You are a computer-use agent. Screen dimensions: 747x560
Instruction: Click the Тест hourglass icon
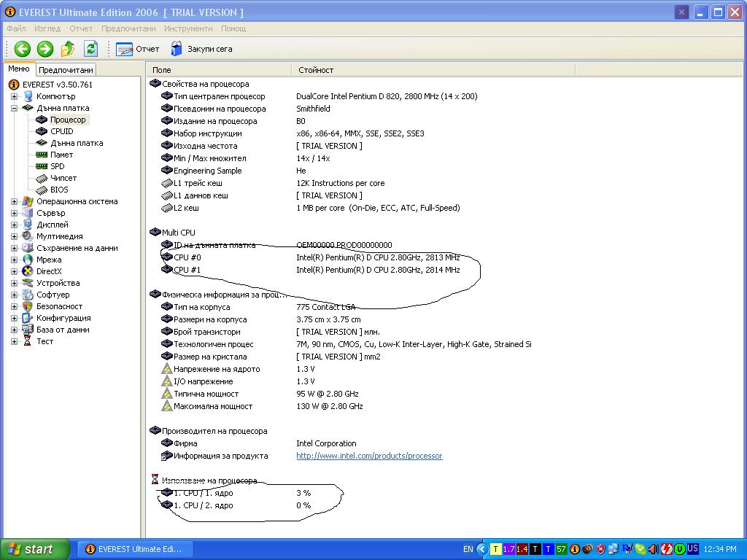click(28, 341)
